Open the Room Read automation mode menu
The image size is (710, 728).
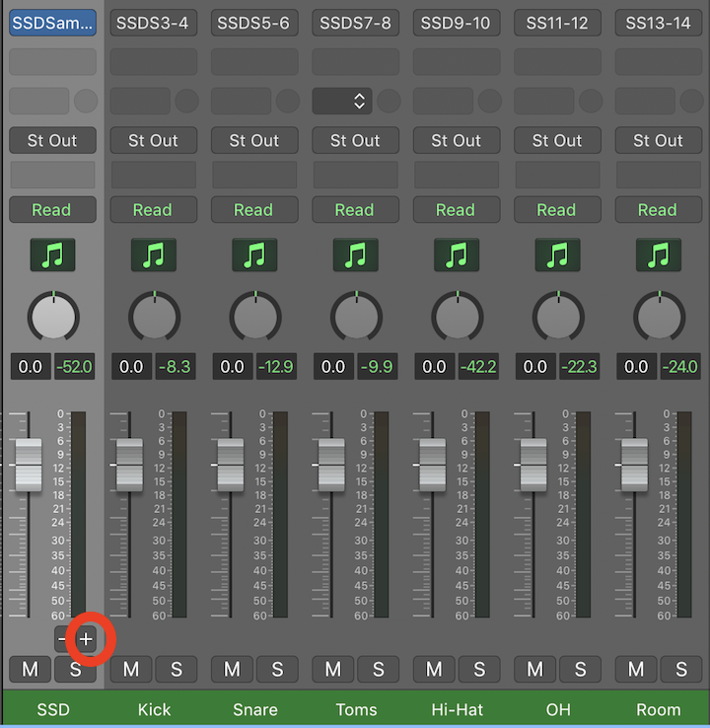point(659,210)
